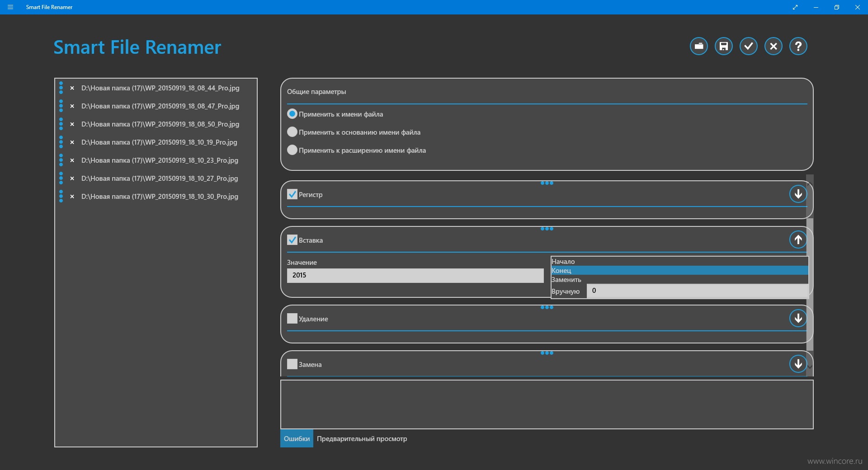Click drag dots of WP_20150919_18_10_27_Pro.jpg row
The height and width of the screenshot is (470, 868).
point(61,178)
